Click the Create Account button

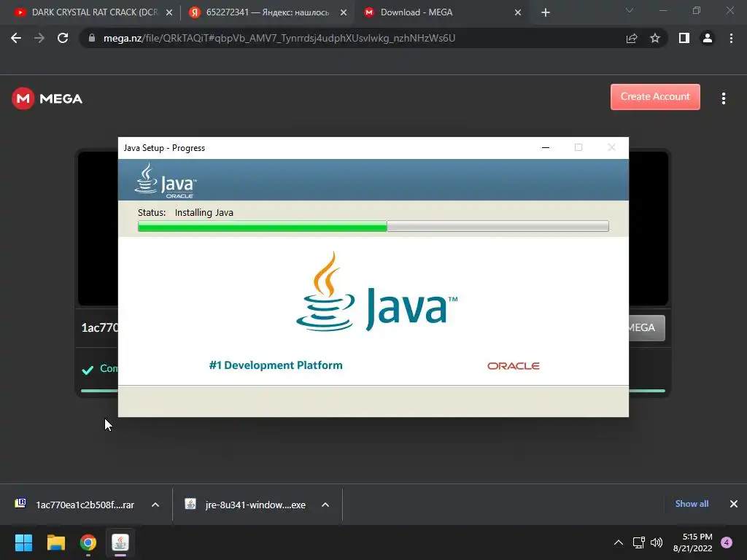click(x=655, y=97)
